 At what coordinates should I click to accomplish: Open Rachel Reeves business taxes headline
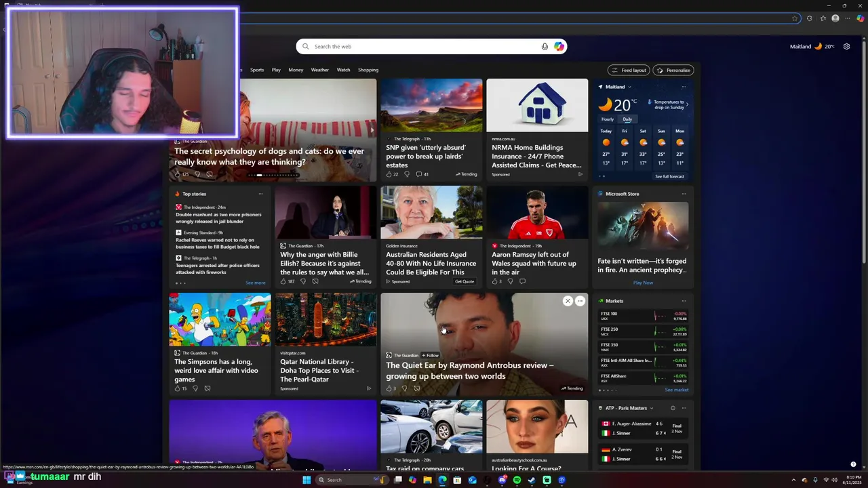pos(217,243)
